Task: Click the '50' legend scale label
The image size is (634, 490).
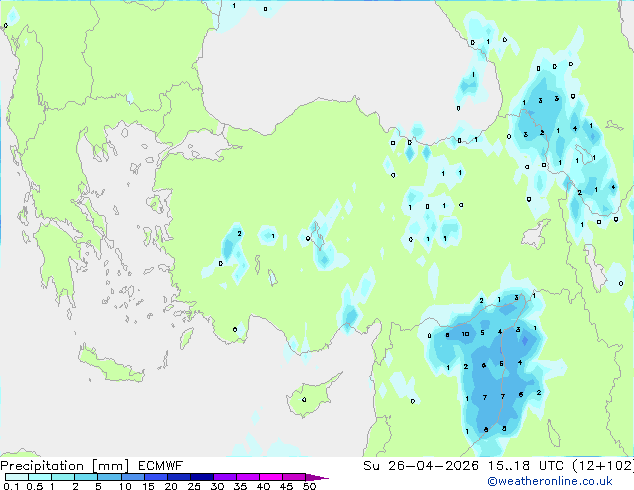Action: (309, 486)
